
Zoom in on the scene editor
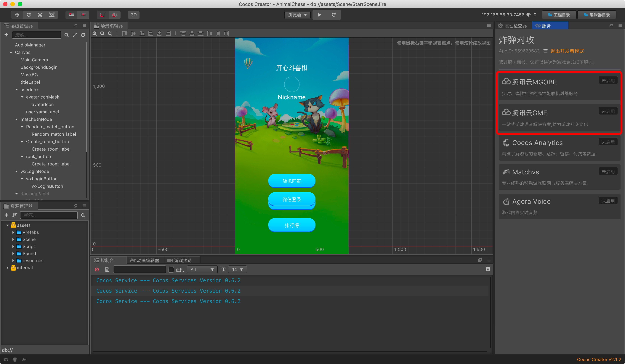(95, 33)
